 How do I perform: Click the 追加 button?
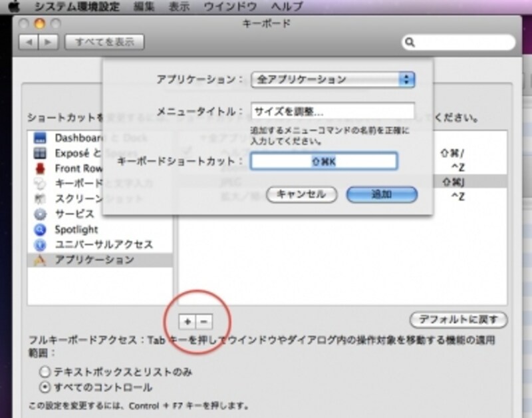pos(382,194)
